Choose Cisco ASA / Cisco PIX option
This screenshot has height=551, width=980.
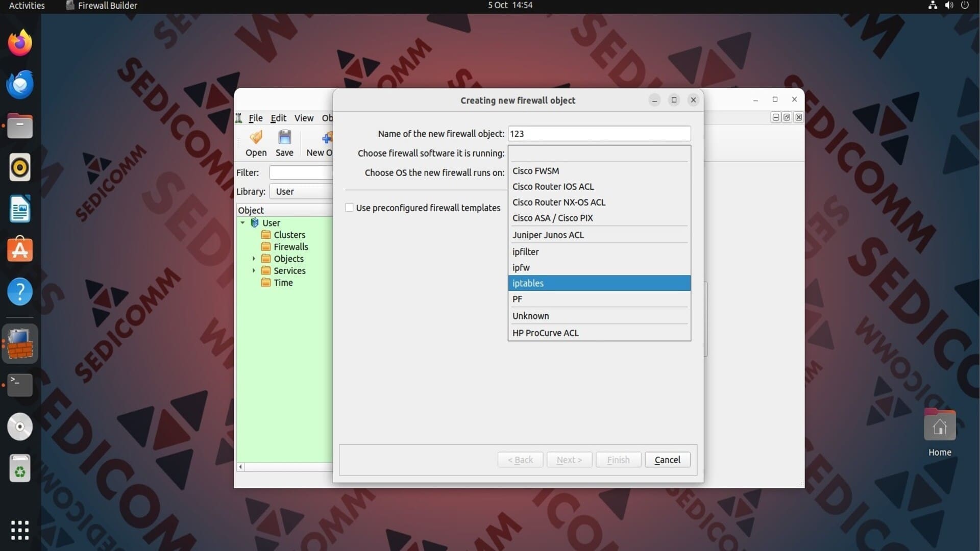[x=599, y=218]
